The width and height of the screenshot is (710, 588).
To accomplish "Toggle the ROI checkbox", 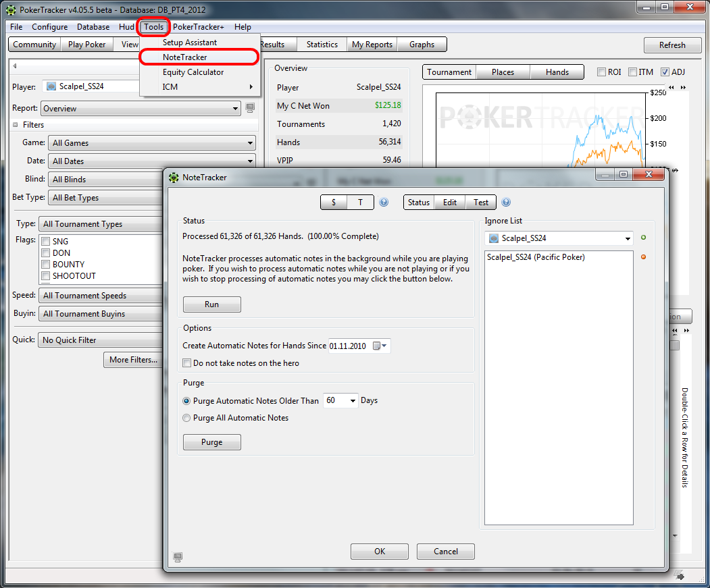I will coord(601,72).
